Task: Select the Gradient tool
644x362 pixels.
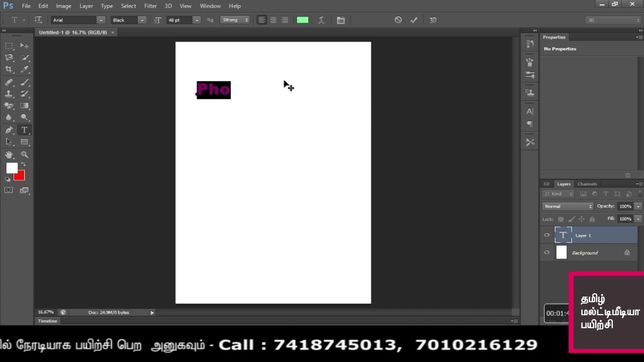Action: click(x=24, y=106)
